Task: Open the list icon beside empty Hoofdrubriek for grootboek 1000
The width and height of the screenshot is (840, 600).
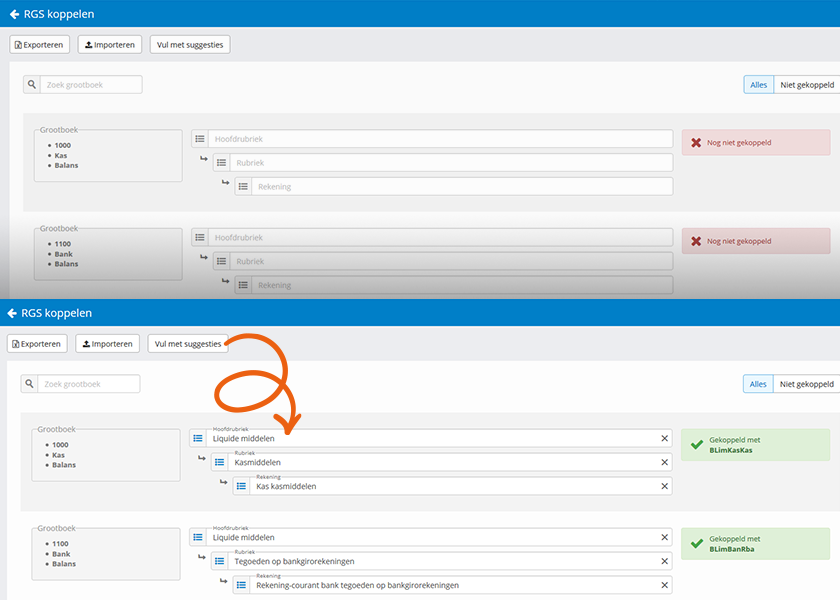Action: pyautogui.click(x=200, y=139)
